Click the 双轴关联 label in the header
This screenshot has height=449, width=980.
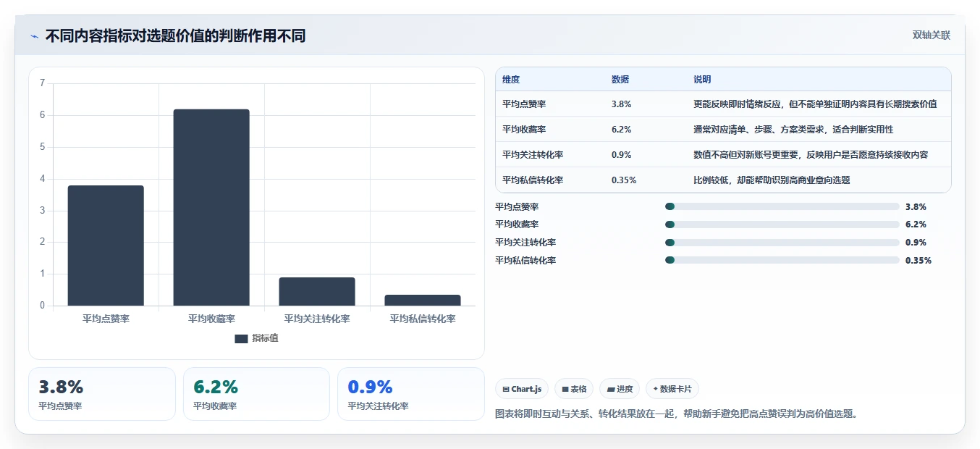[931, 35]
